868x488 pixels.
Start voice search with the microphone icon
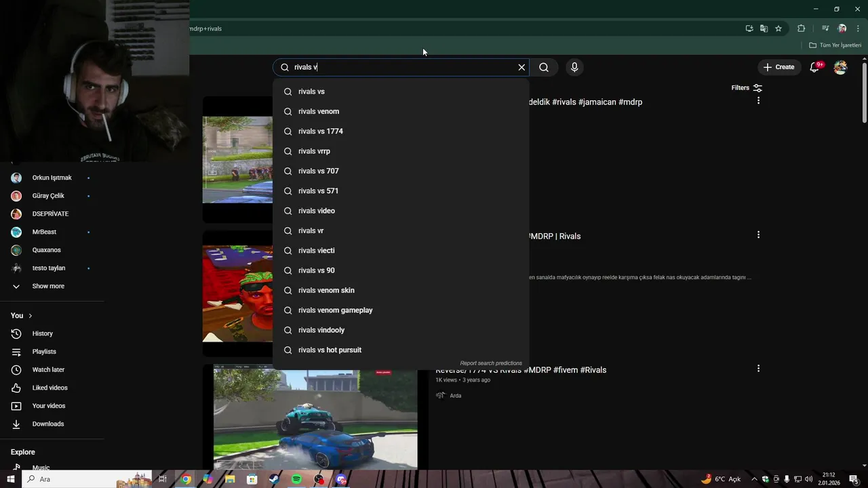click(x=574, y=67)
